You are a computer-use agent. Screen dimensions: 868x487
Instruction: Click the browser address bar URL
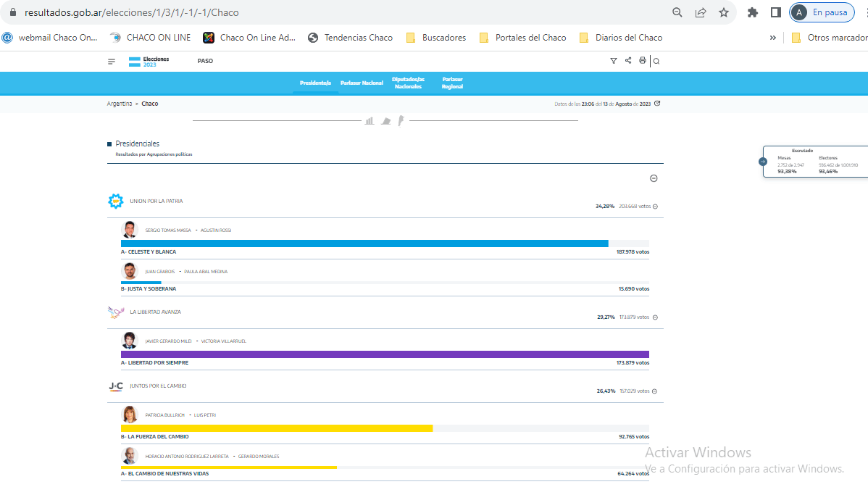(132, 12)
